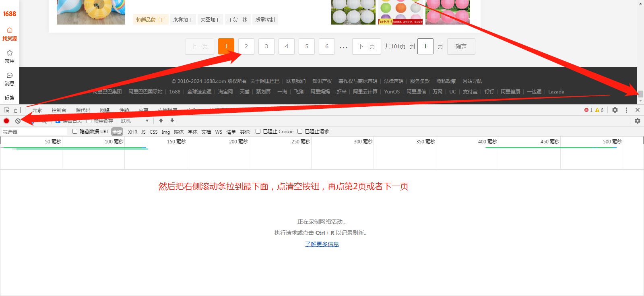Click the 来图加工 tag
This screenshot has width=644, height=296.
point(210,20)
